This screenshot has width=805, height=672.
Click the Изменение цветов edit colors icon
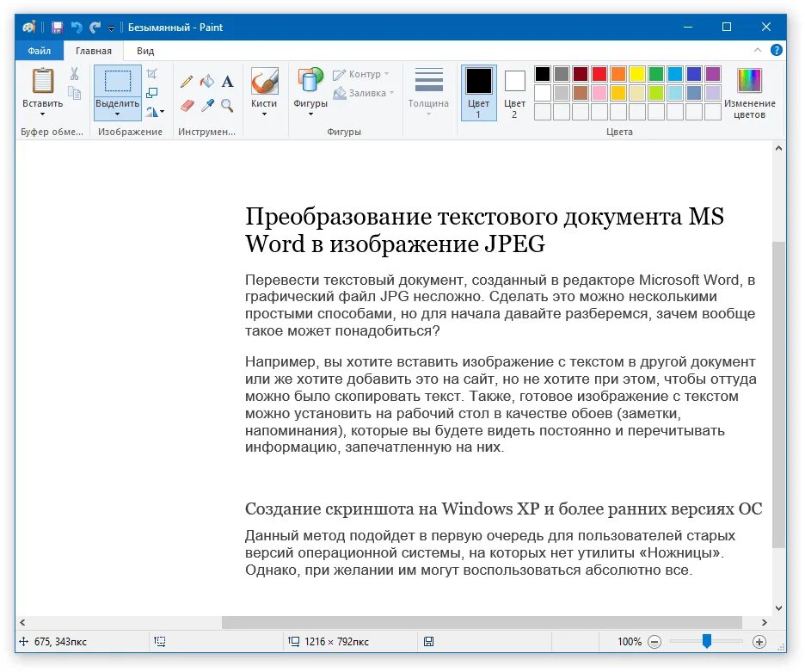click(x=750, y=81)
